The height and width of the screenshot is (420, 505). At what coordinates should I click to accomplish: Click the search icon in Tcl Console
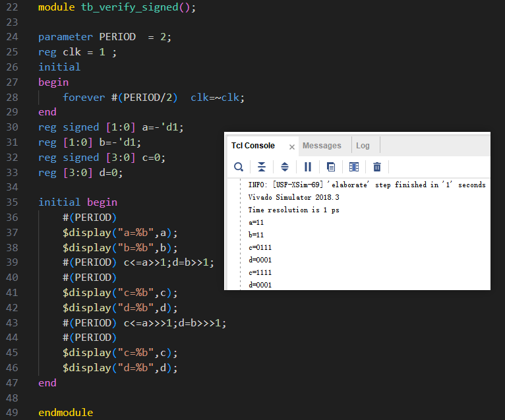pyautogui.click(x=239, y=167)
